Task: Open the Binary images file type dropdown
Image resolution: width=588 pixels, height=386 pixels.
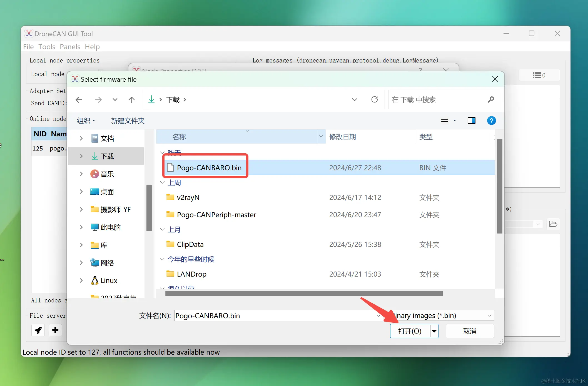Action: [x=490, y=316]
